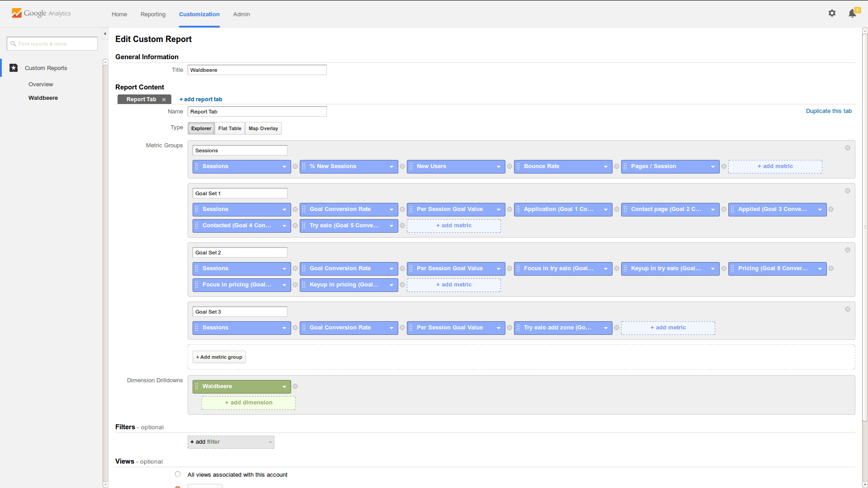Image resolution: width=868 pixels, height=488 pixels.
Task: Remove the Waldbeere dimension drilldown
Action: (295, 387)
